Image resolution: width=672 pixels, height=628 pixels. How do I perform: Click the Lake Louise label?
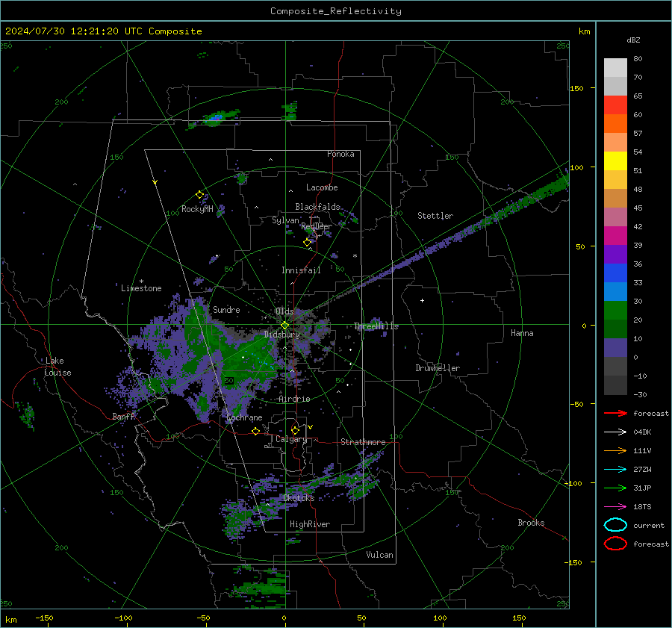(57, 367)
